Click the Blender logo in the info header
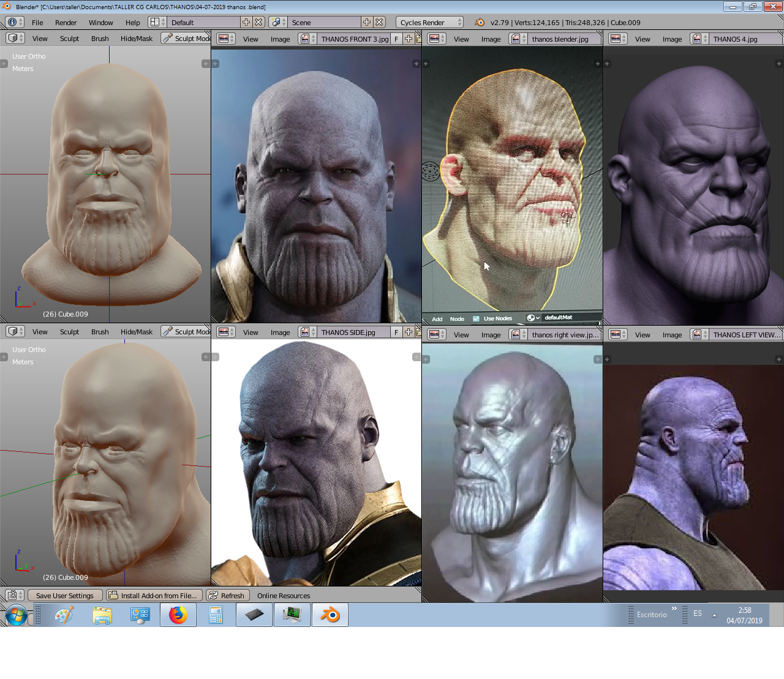Image resolution: width=784 pixels, height=679 pixels. 480,22
